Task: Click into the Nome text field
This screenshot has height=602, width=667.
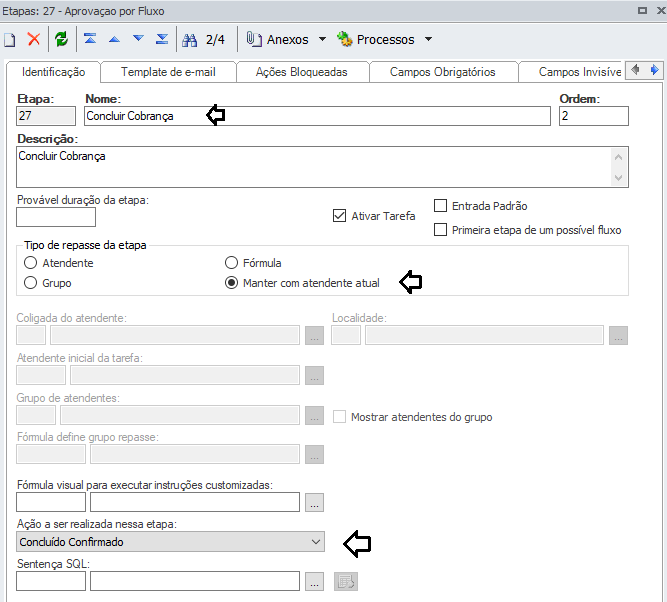Action: (x=318, y=116)
